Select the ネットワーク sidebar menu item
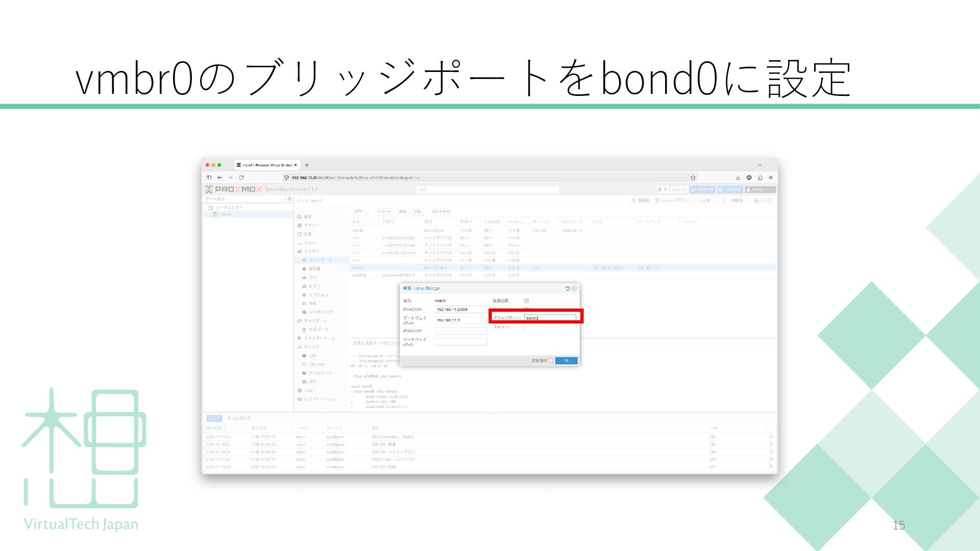 (x=320, y=260)
